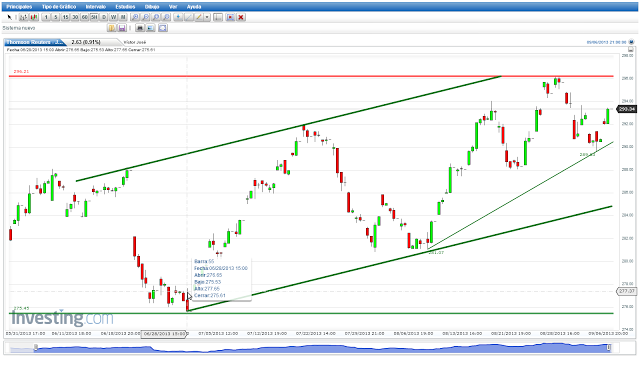Set the monthly M interval button
Screen dimensions: 640x384
coord(123,17)
